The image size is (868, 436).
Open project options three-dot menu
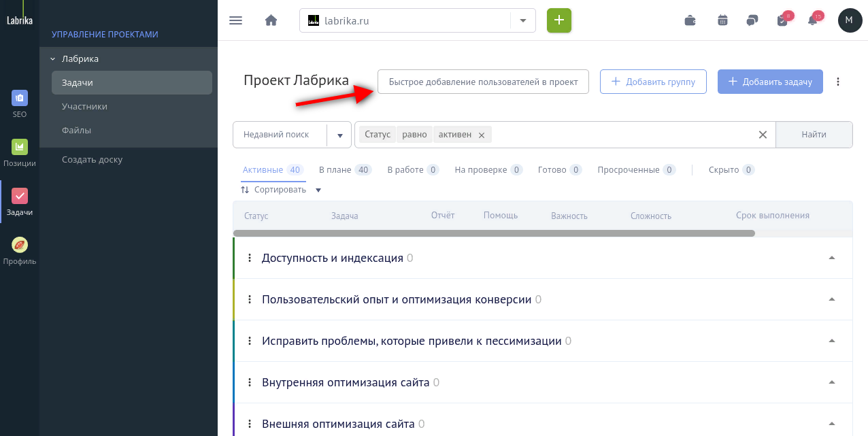[838, 82]
